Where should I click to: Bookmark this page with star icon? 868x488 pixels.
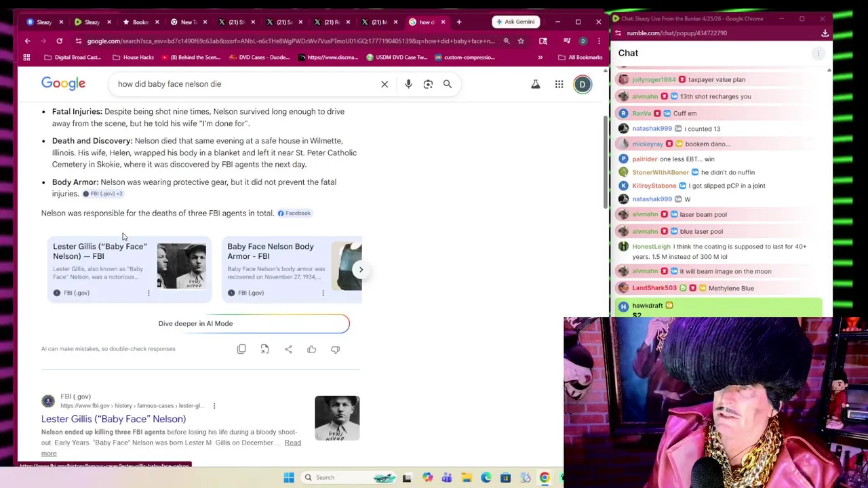(x=521, y=41)
